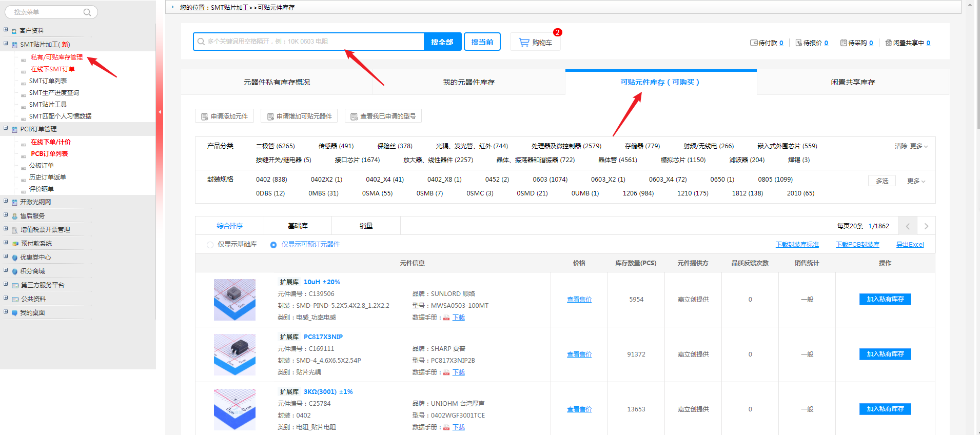Screen dimensions: 980x435
Task: Enable 多选 for package specifications
Action: (x=881, y=181)
